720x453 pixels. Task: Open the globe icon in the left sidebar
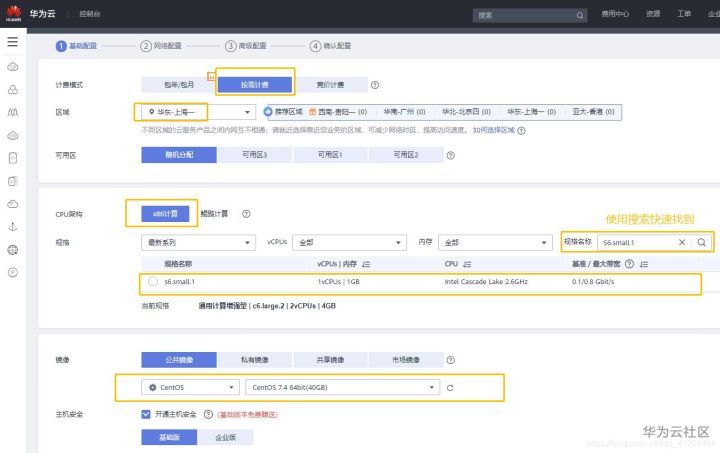tap(13, 250)
